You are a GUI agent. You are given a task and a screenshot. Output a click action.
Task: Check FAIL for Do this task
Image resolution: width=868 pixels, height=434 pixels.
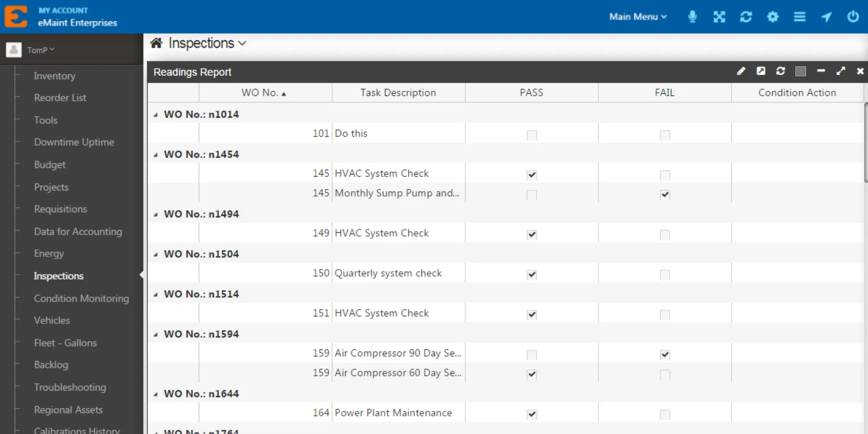pyautogui.click(x=665, y=135)
